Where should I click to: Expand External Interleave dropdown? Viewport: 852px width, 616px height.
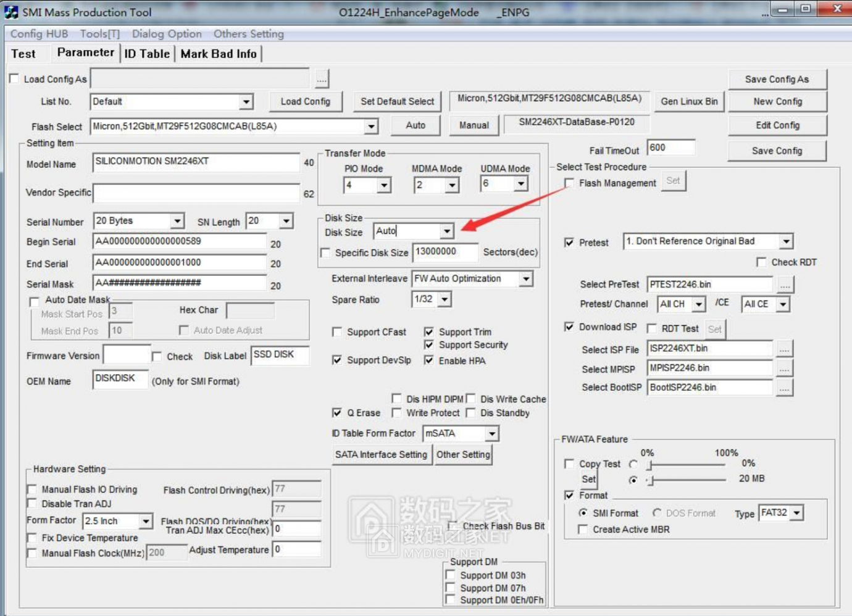click(525, 279)
